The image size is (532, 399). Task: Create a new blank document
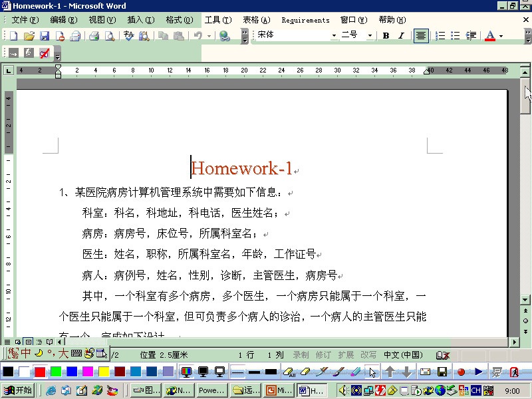tap(13, 36)
